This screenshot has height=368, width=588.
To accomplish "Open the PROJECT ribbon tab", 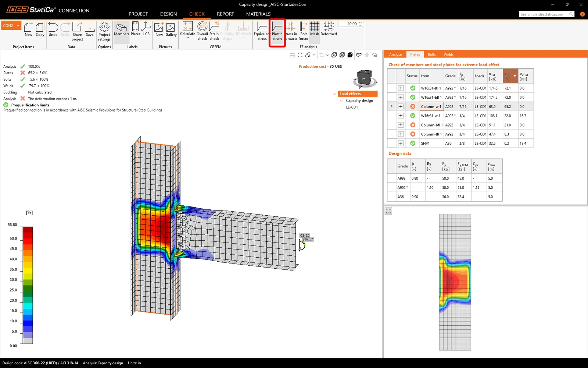I will click(138, 14).
